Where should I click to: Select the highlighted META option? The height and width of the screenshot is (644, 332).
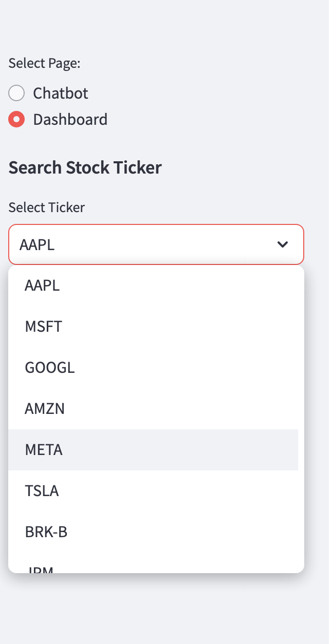point(44,450)
